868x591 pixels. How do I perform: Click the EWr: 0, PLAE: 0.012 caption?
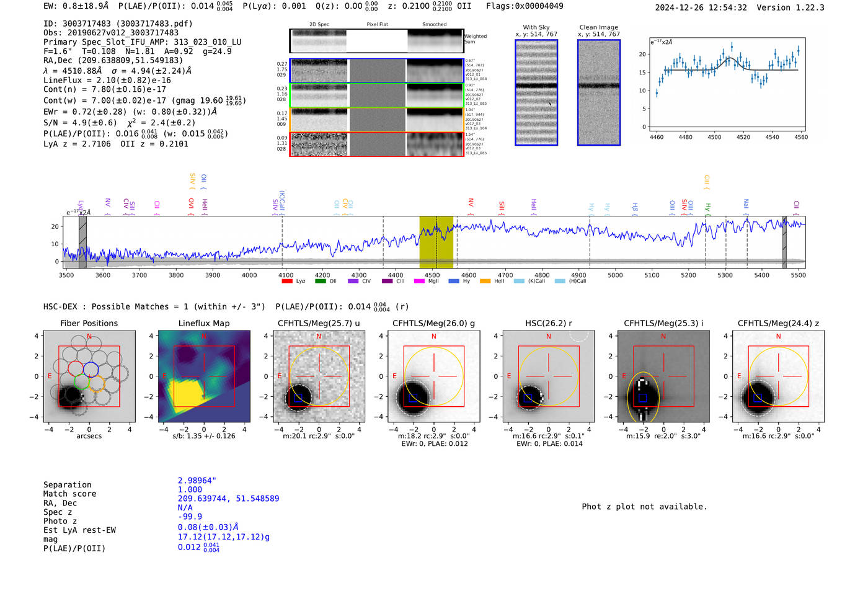point(435,444)
